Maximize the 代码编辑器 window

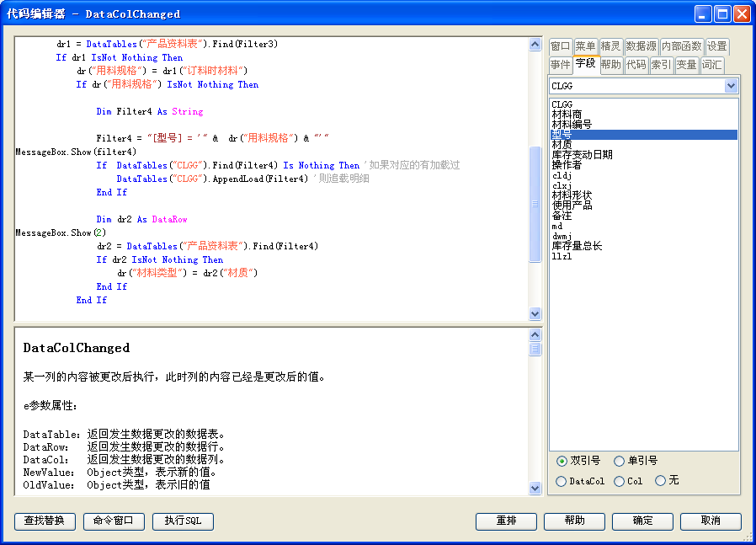(722, 14)
